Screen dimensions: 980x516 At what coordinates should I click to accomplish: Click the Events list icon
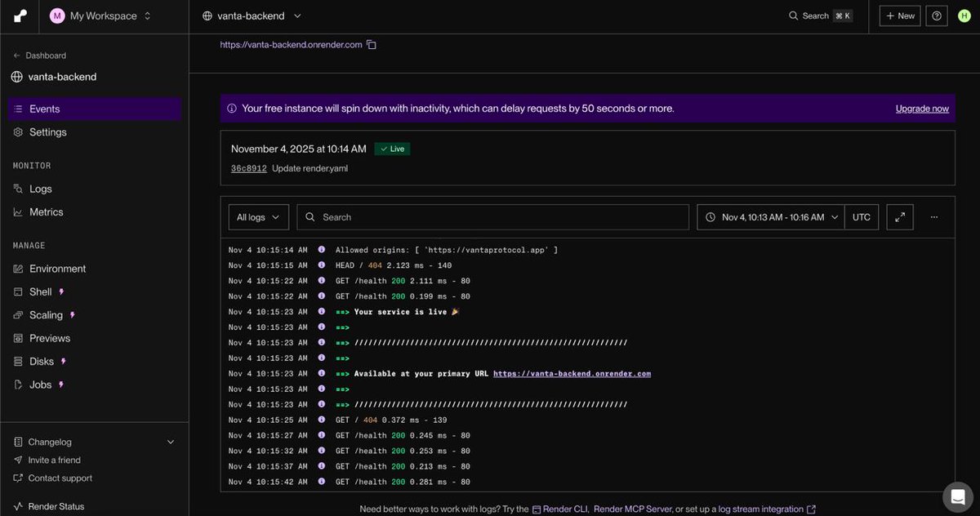(18, 109)
